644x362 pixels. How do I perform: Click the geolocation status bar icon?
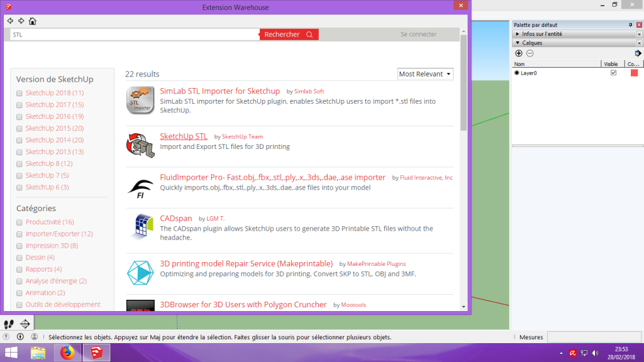[6, 337]
